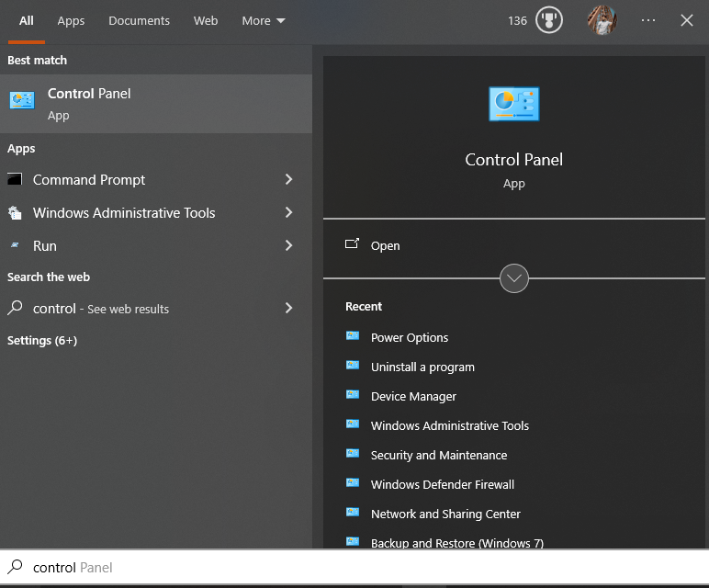
Task: Open recent item Power Options
Action: point(410,338)
